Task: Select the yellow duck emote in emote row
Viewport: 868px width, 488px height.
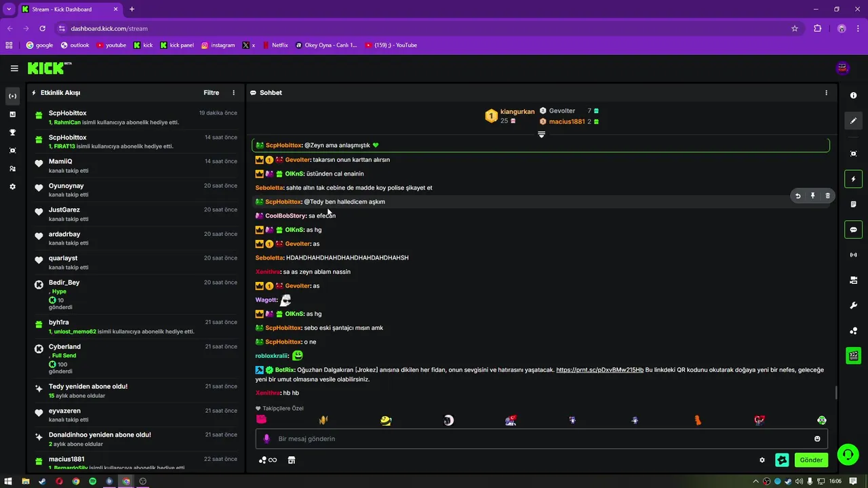Action: click(x=386, y=420)
